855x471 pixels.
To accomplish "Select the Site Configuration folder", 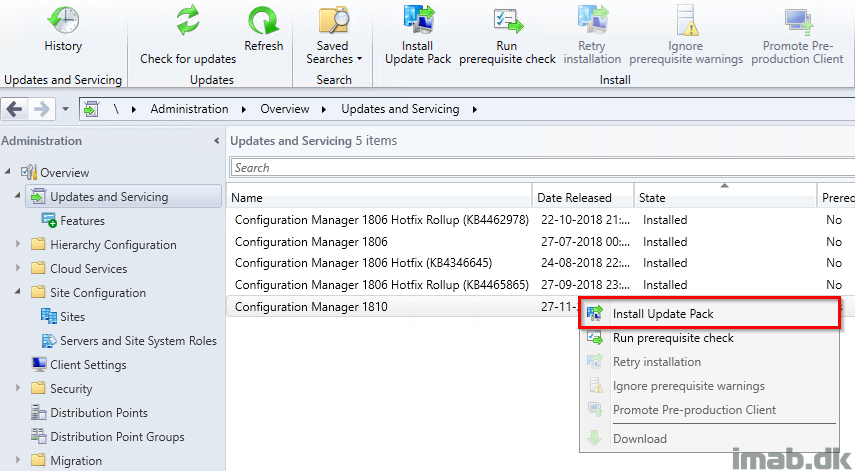I will tap(98, 293).
